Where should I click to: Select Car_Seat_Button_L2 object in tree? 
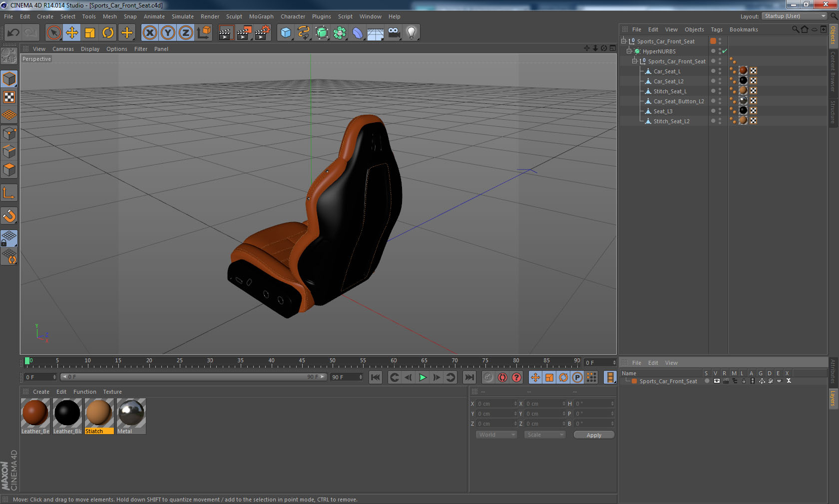click(679, 101)
